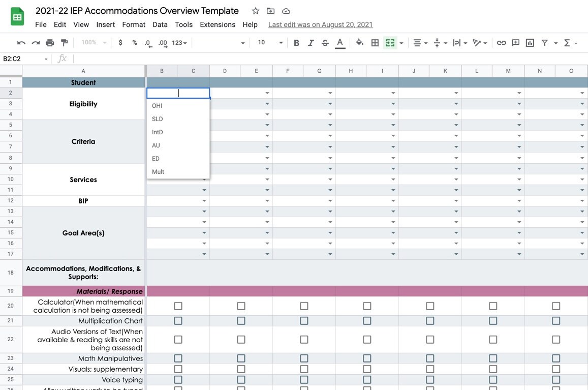Image resolution: width=588 pixels, height=390 pixels.
Task: Open the fill color picker
Action: 359,43
